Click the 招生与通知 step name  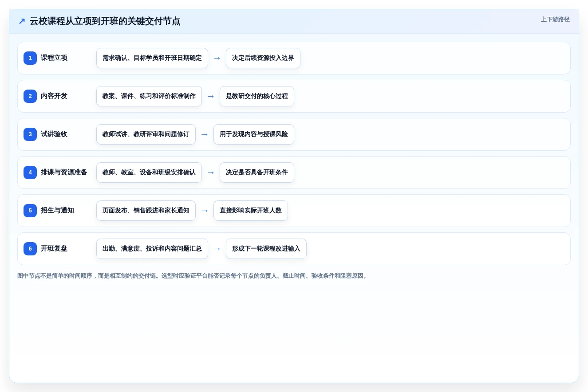(x=57, y=211)
